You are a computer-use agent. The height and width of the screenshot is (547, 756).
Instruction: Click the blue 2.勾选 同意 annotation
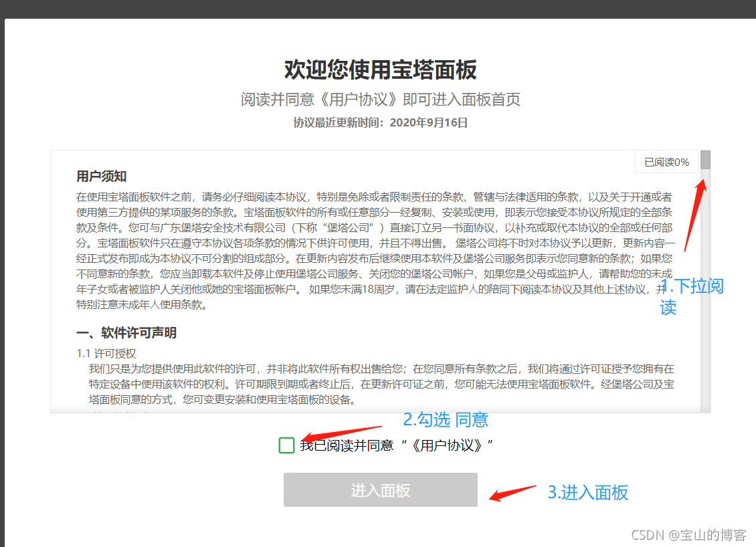[x=445, y=420]
